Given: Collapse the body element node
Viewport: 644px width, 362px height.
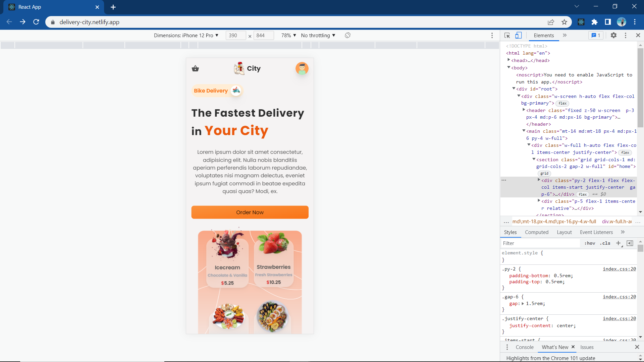Looking at the screenshot, I should point(509,67).
